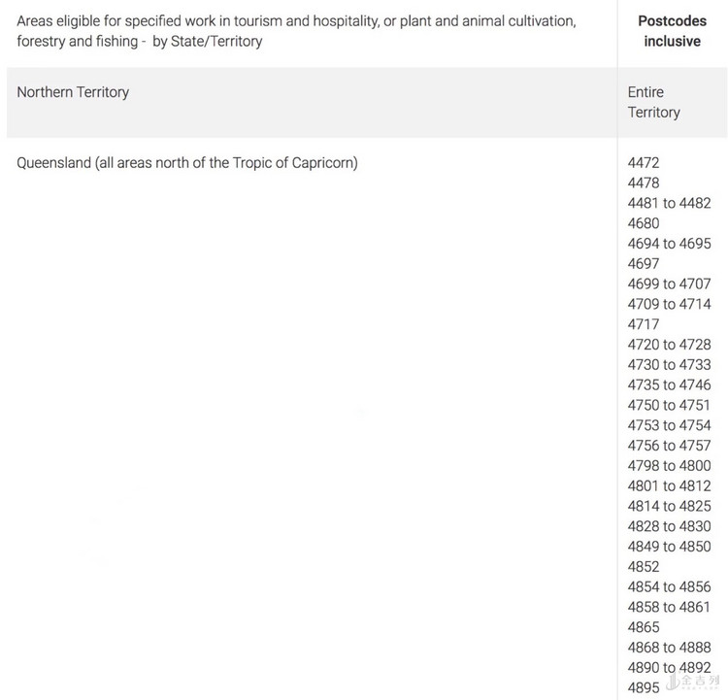Viewport: 728px width, 700px height.
Task: Click postcode 4472
Action: point(644,163)
